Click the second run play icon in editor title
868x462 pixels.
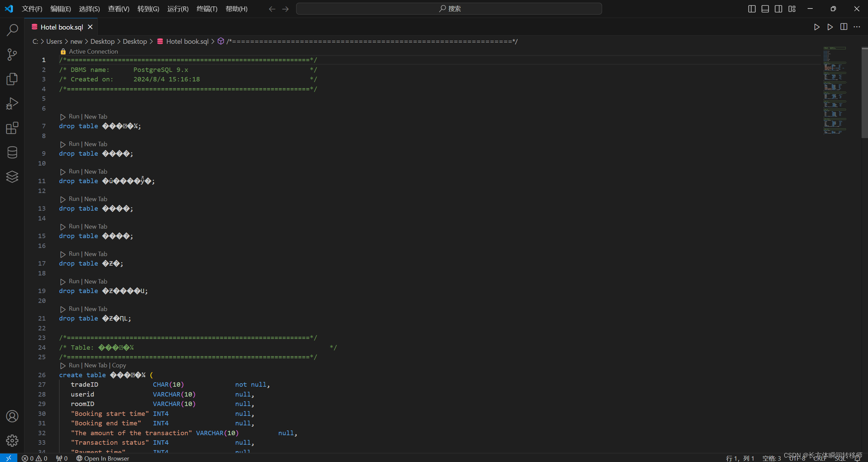[830, 27]
